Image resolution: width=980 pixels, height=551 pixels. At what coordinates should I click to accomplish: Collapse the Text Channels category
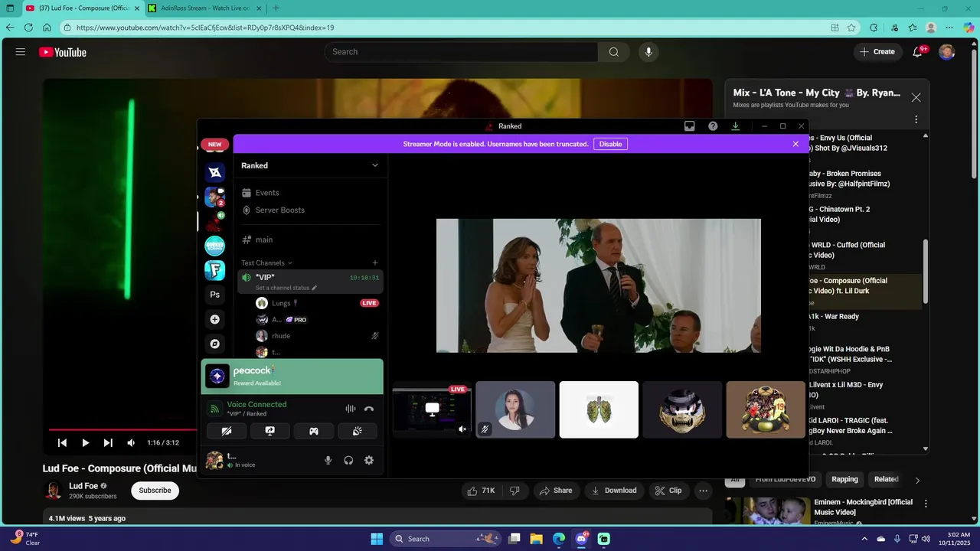(x=266, y=262)
